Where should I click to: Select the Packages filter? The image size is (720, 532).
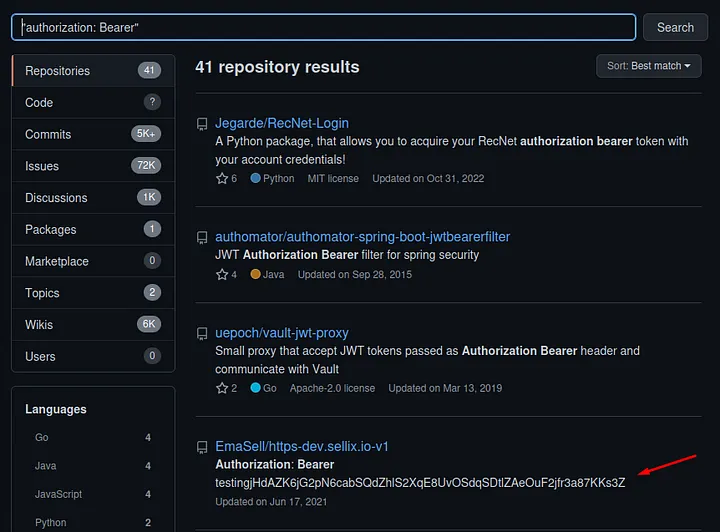tap(93, 229)
